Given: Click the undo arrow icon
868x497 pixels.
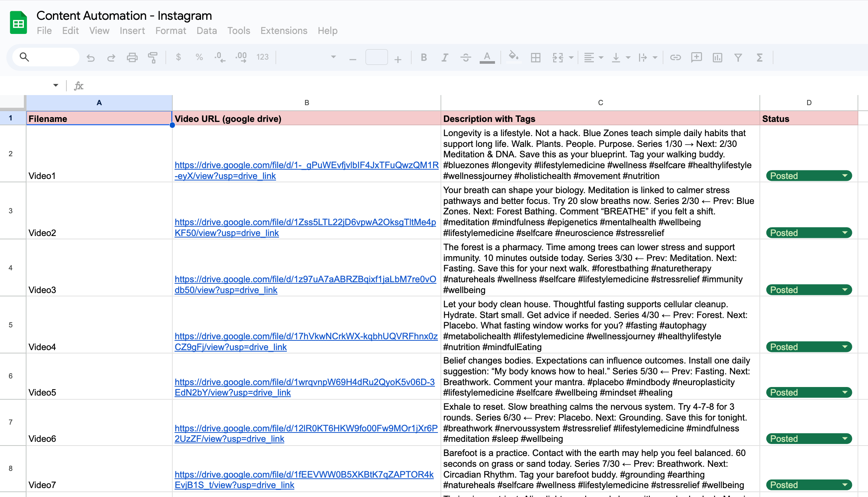Looking at the screenshot, I should [91, 57].
